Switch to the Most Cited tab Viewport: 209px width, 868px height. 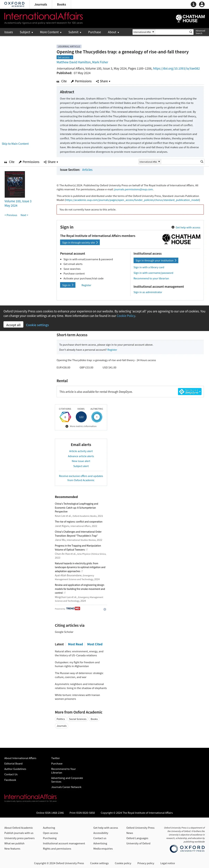95,644
